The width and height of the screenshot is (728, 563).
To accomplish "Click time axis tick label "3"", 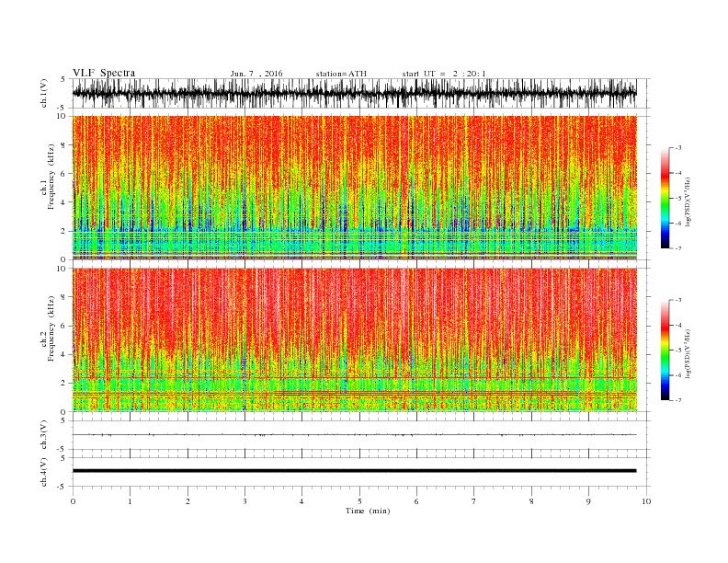I will (x=245, y=501).
